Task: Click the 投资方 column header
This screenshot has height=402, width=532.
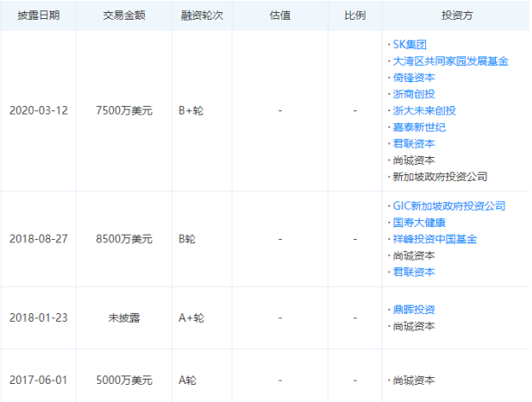Action: 457,16
